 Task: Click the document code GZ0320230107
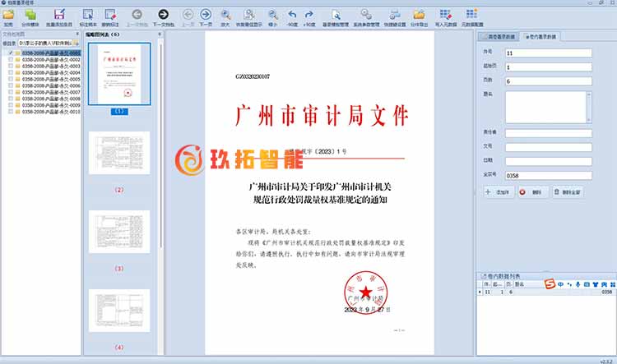click(x=253, y=76)
